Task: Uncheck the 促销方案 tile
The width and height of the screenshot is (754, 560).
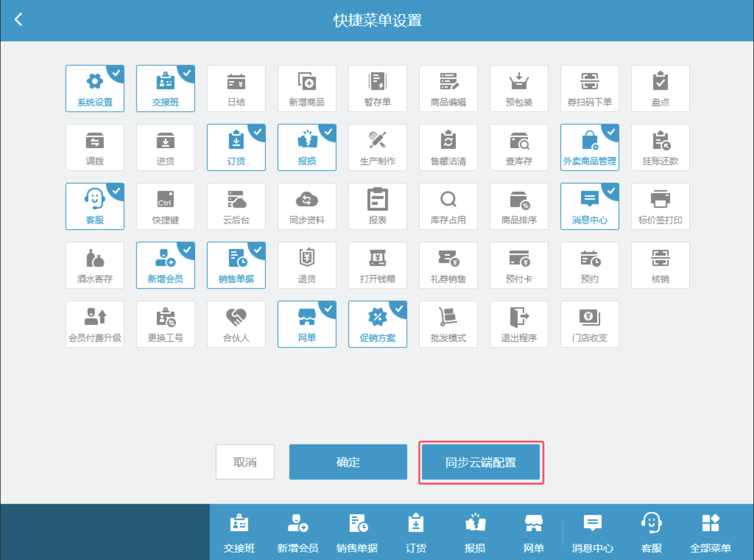Action: 377,324
